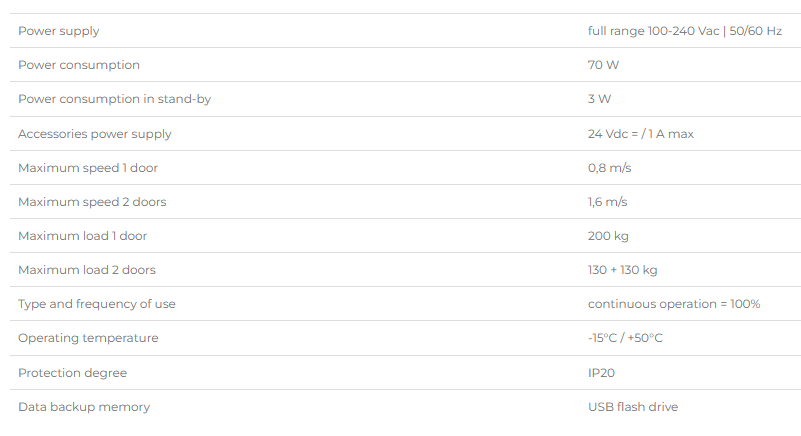Click the "-15°C / +50°C" temperature value

[625, 338]
